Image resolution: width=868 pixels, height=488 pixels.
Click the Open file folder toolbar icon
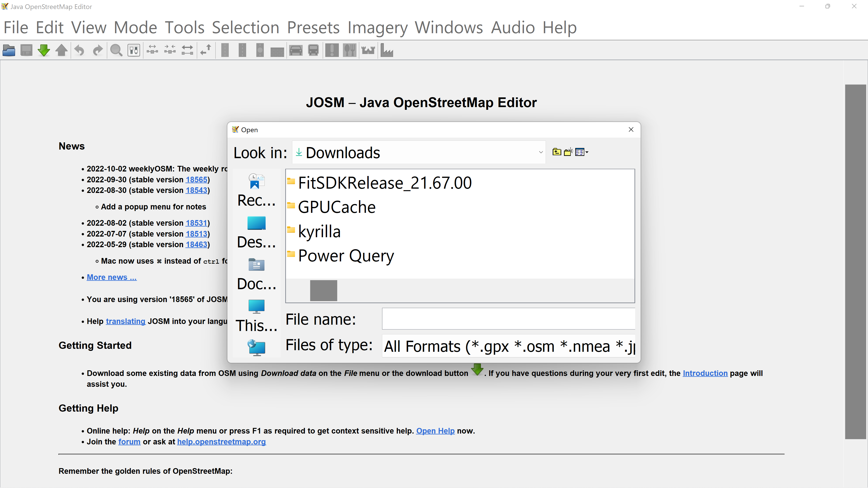9,51
